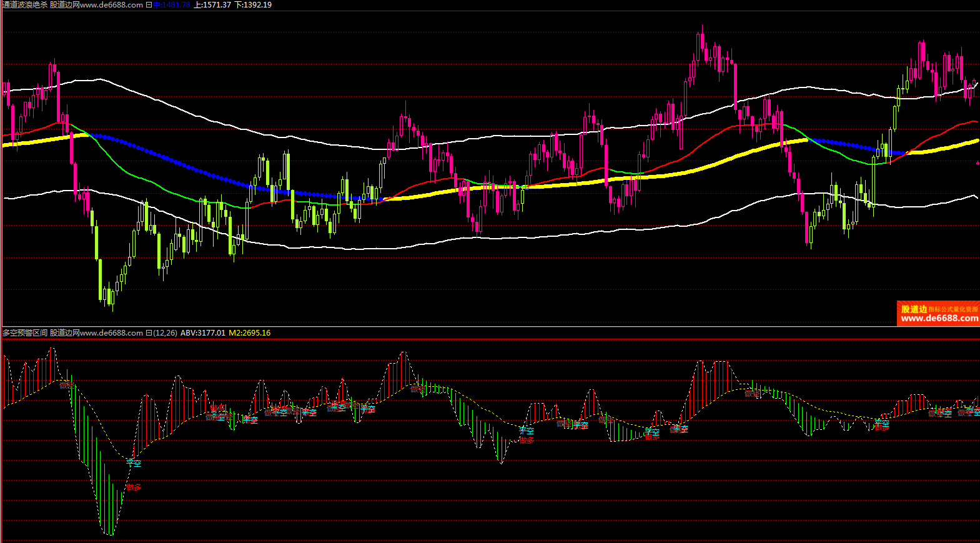
Task: Click the ABV:3177.01 value label
Action: click(x=202, y=333)
